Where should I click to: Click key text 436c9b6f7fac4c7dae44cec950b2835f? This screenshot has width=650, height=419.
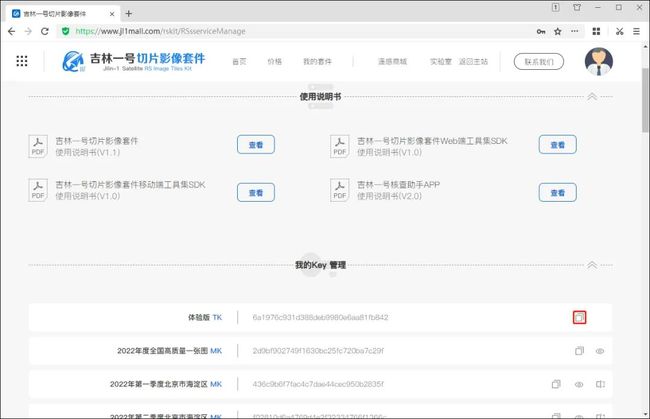[x=318, y=384]
